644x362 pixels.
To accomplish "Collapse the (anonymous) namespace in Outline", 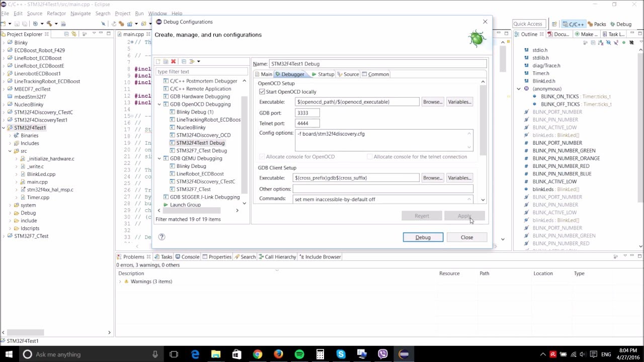I will 519,89.
